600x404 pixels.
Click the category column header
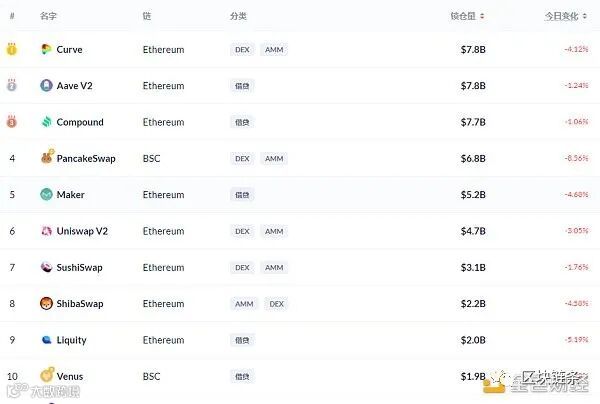click(x=238, y=16)
